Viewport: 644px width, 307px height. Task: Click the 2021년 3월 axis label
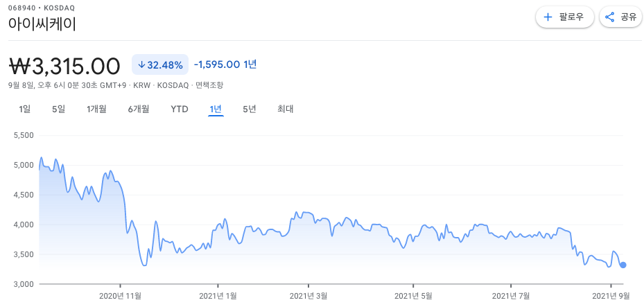pos(308,295)
